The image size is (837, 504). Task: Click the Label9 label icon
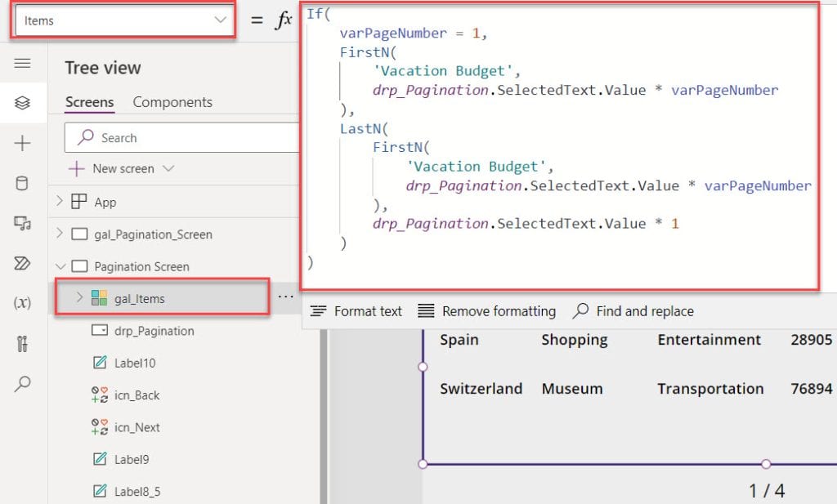tap(100, 458)
